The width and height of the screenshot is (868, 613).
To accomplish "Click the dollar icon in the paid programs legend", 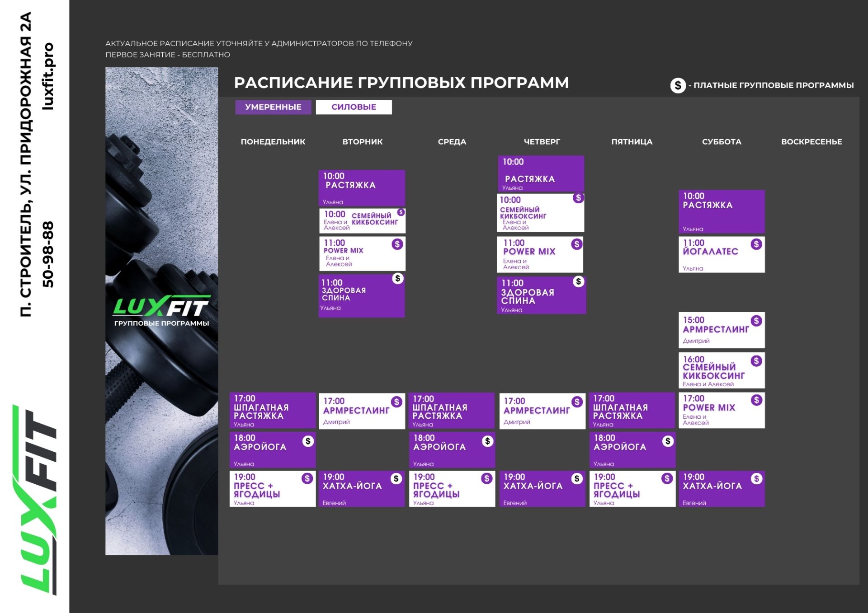I will click(678, 85).
